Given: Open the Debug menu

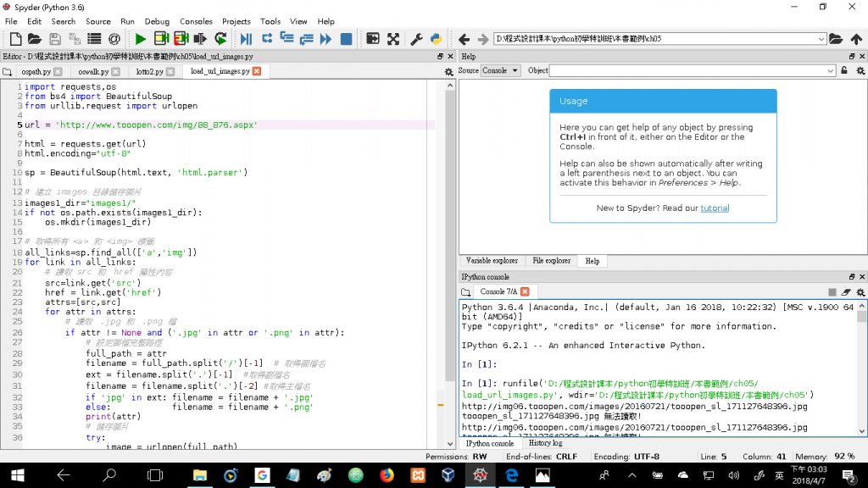Looking at the screenshot, I should click(157, 21).
